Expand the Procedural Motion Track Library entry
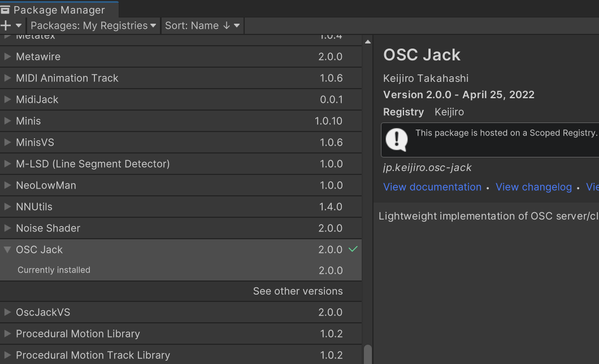This screenshot has width=599, height=364. pos(7,355)
